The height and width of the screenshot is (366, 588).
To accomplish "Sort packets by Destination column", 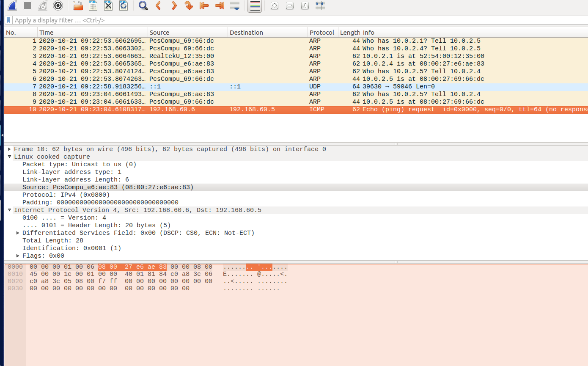I will coord(268,33).
